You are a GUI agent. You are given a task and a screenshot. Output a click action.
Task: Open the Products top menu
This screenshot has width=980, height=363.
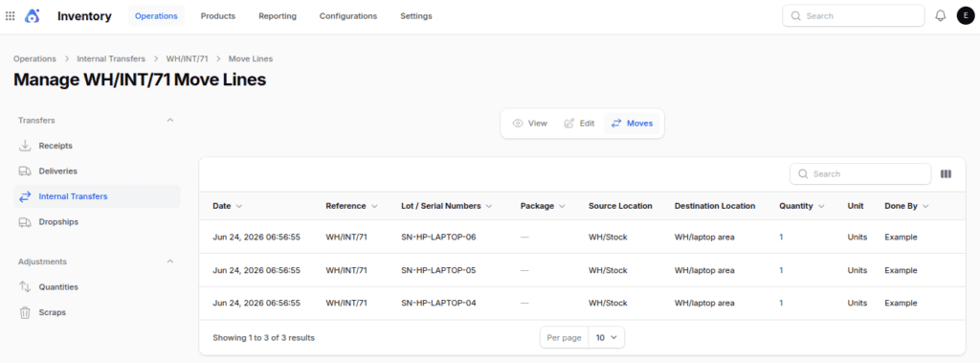(217, 16)
